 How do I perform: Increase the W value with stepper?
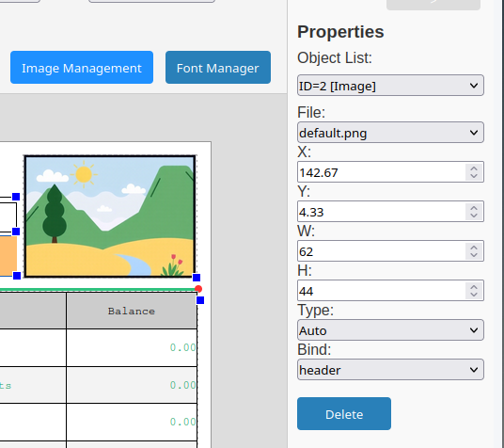pos(474,248)
